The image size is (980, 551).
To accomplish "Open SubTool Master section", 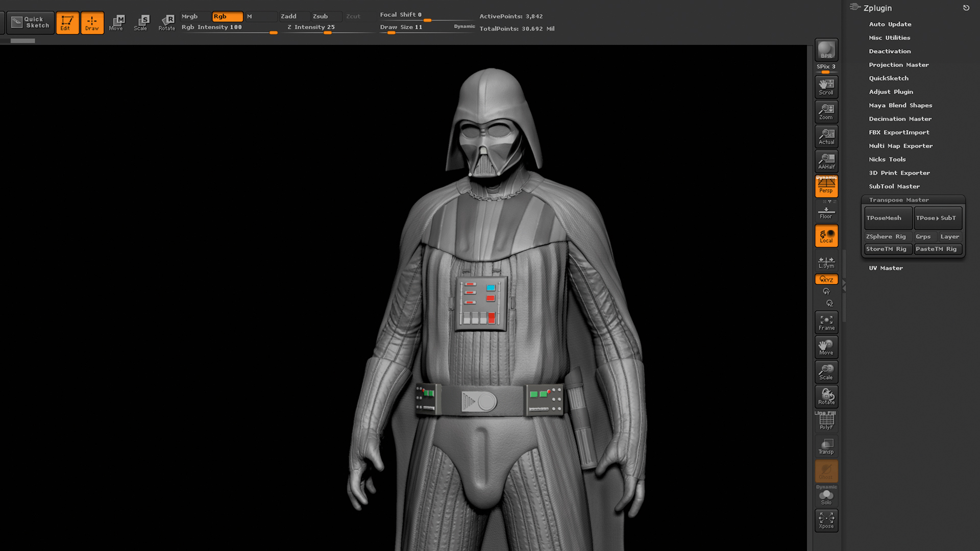I will click(894, 186).
